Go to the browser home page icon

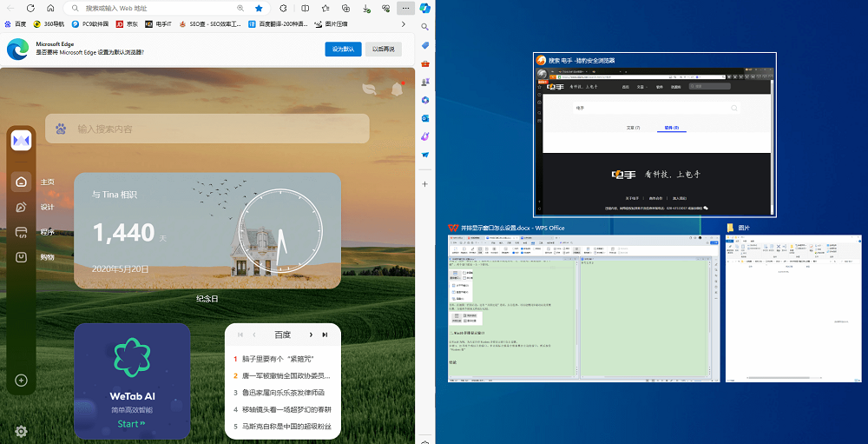[x=50, y=8]
